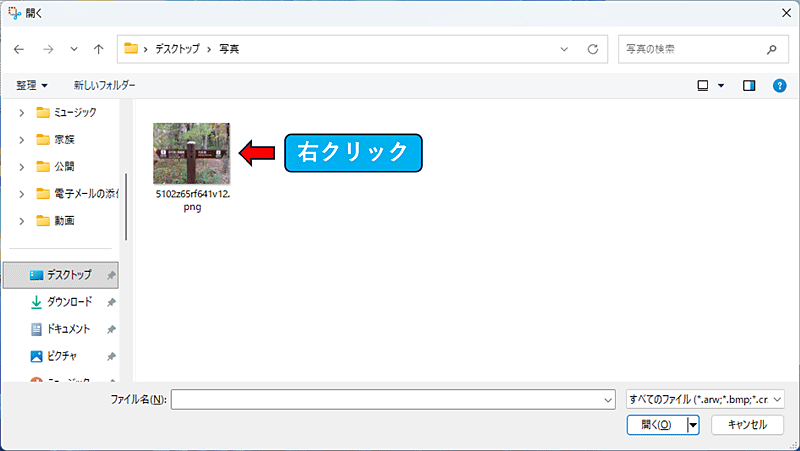The image size is (800, 451).
Task: Expand the 家族 folder tree node
Action: click(x=21, y=139)
